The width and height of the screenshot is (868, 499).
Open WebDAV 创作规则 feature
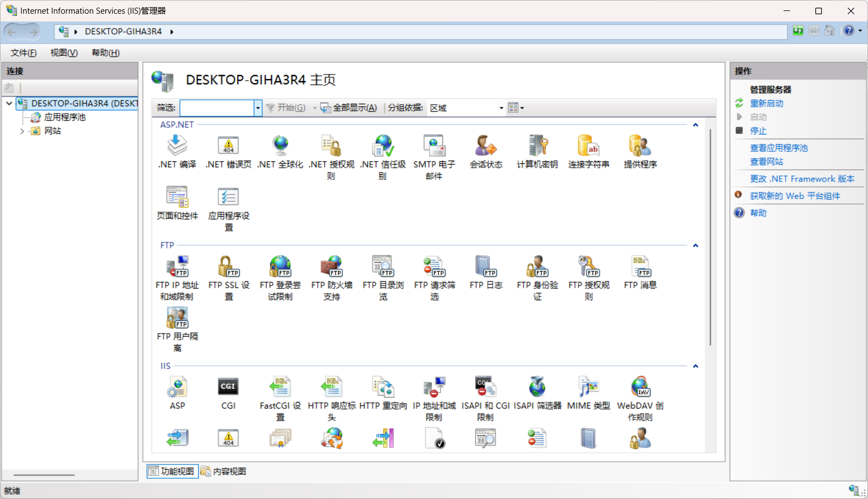coord(640,399)
